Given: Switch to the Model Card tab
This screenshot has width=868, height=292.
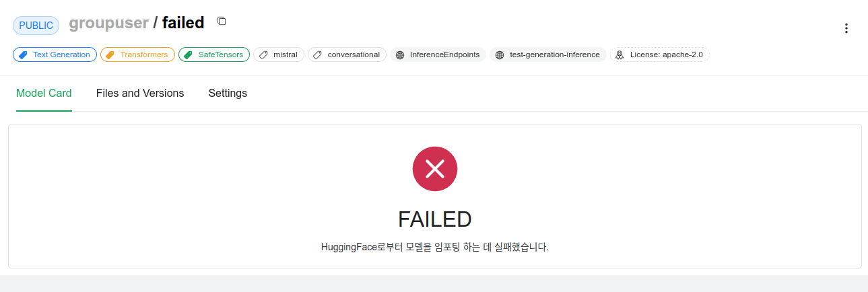Looking at the screenshot, I should coord(44,94).
